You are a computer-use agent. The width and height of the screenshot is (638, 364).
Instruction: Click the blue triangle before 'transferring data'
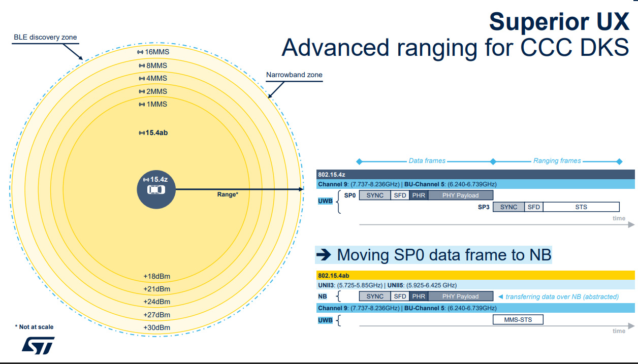[500, 296]
